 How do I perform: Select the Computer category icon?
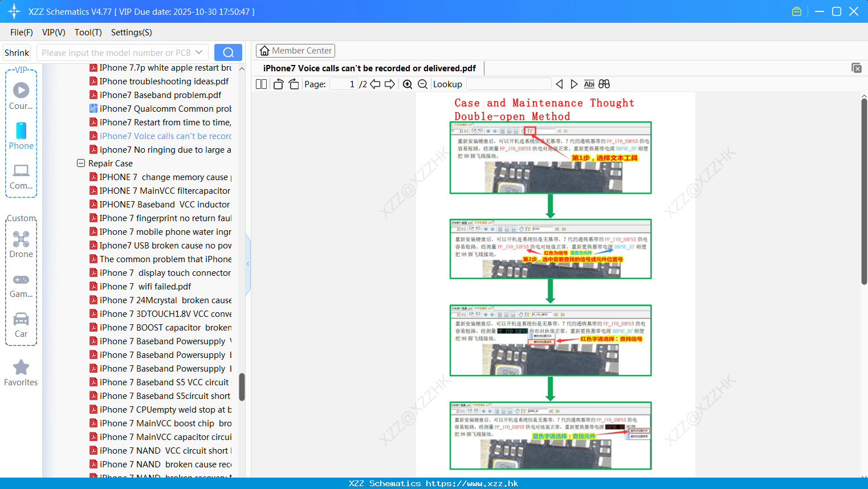coord(21,177)
